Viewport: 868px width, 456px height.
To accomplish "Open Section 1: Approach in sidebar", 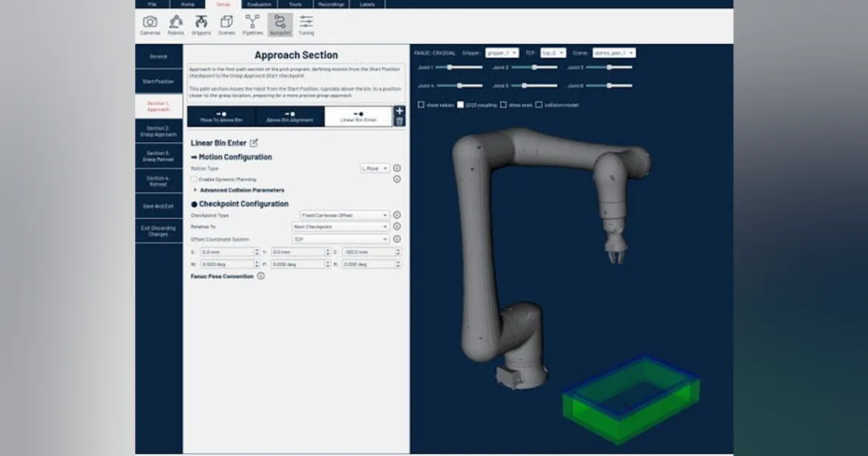I will [x=158, y=106].
